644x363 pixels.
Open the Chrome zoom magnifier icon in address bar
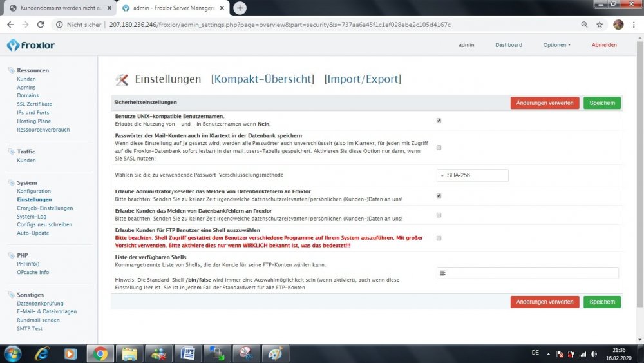[x=584, y=25]
